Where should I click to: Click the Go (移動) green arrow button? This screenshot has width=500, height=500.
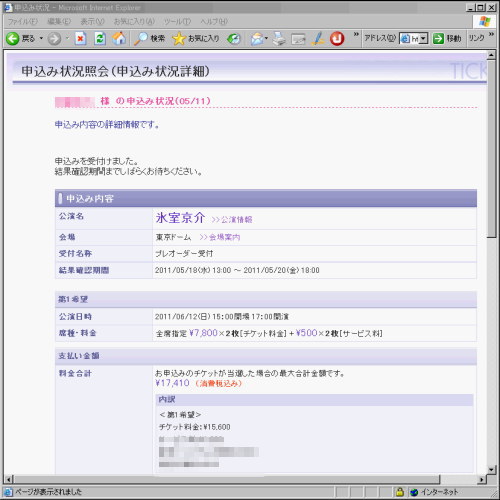(447, 39)
